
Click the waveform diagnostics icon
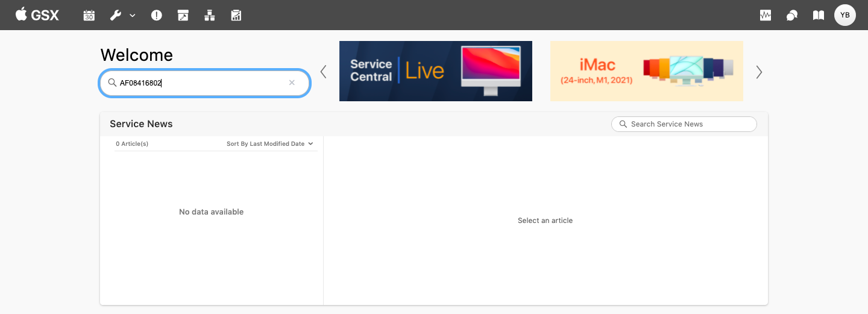coord(766,16)
